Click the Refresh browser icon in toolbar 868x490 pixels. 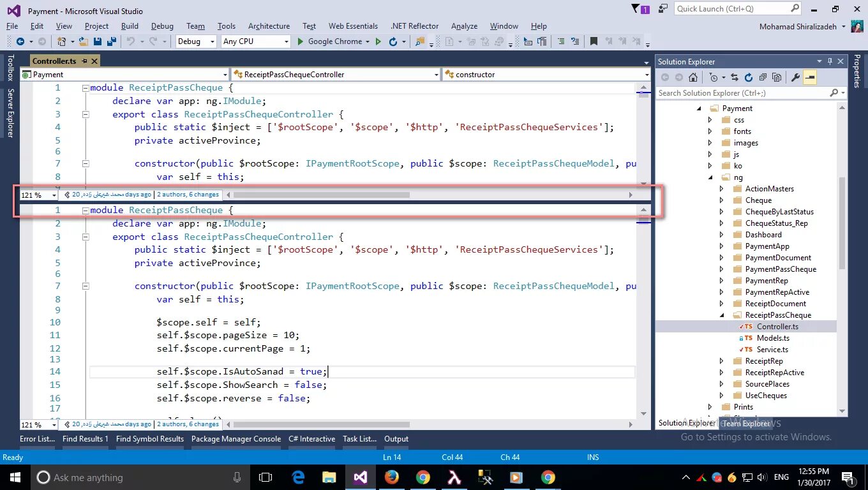coord(393,41)
